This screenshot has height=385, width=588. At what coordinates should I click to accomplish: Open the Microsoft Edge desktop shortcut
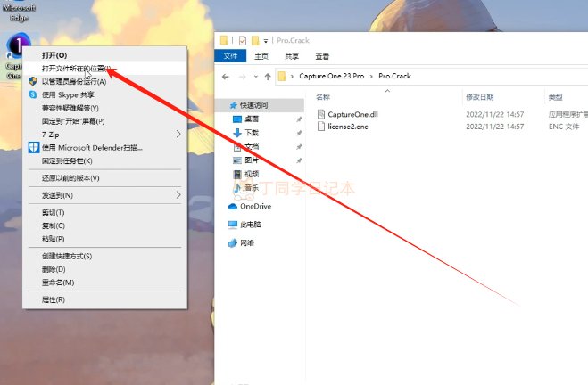[x=19, y=12]
